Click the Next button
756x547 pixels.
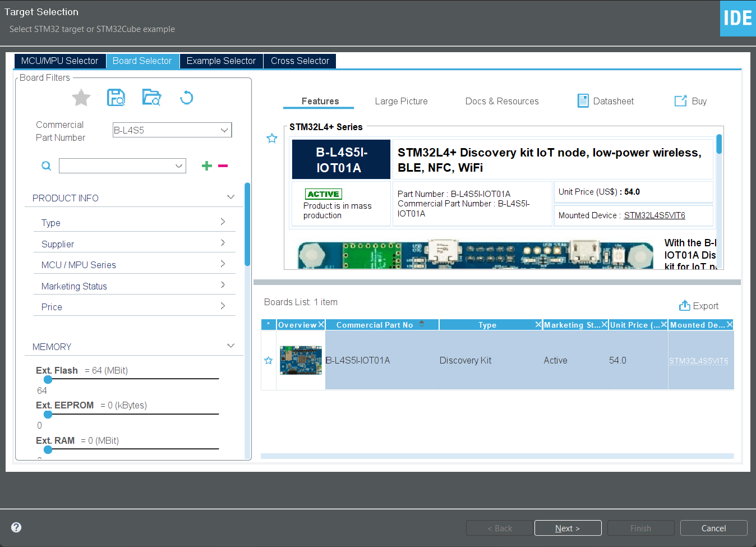[568, 527]
